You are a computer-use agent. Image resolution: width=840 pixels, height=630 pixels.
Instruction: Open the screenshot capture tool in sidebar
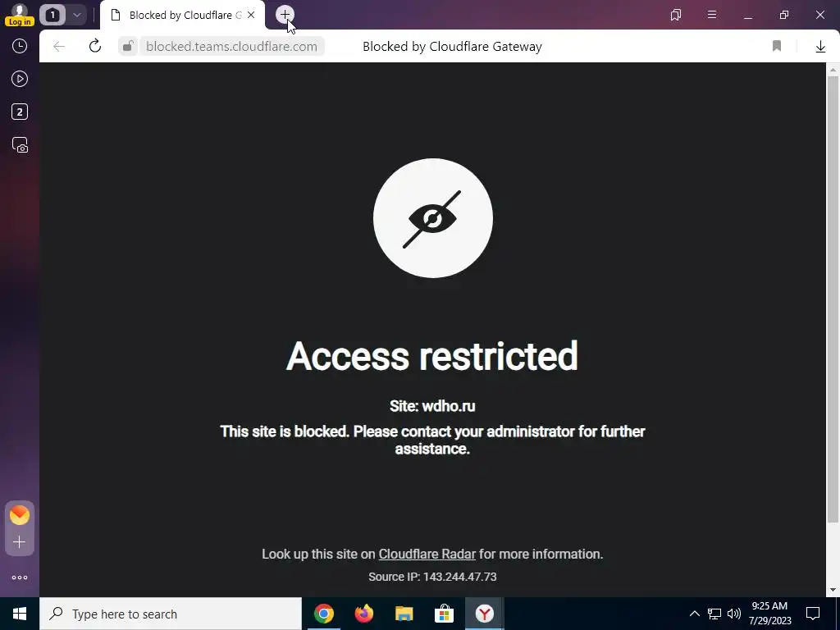(20, 145)
